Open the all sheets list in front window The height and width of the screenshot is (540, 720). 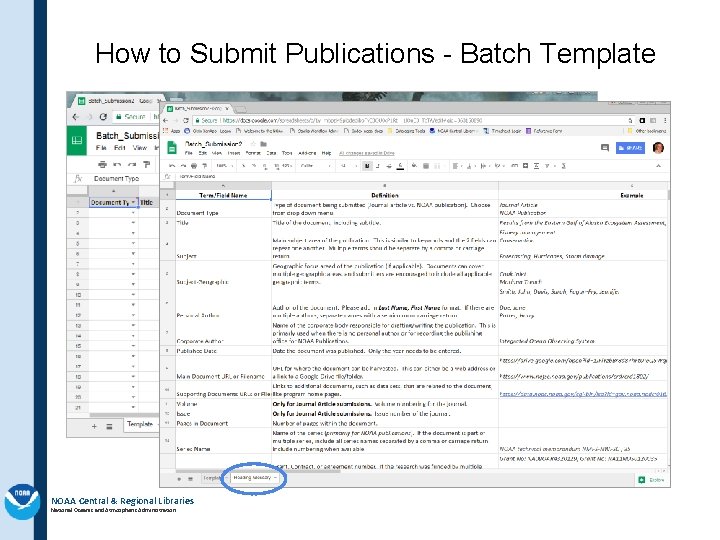pyautogui.click(x=190, y=479)
